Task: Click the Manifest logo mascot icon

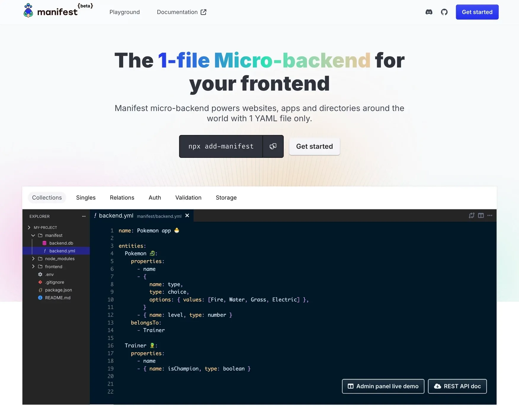Action: pos(28,11)
